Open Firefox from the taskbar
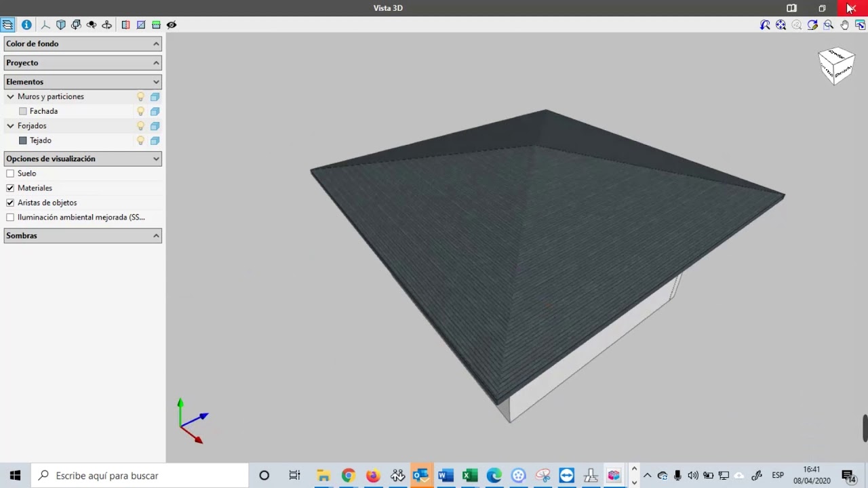The height and width of the screenshot is (488, 868). (x=372, y=476)
